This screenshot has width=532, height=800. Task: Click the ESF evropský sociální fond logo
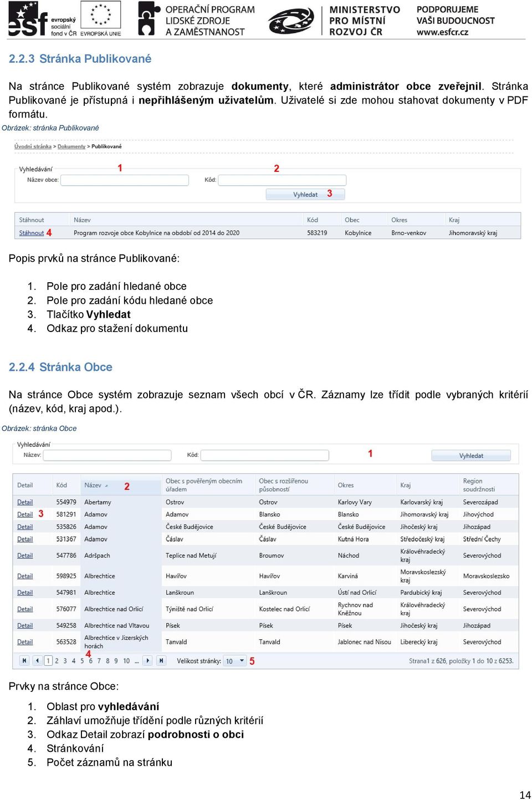[42, 19]
